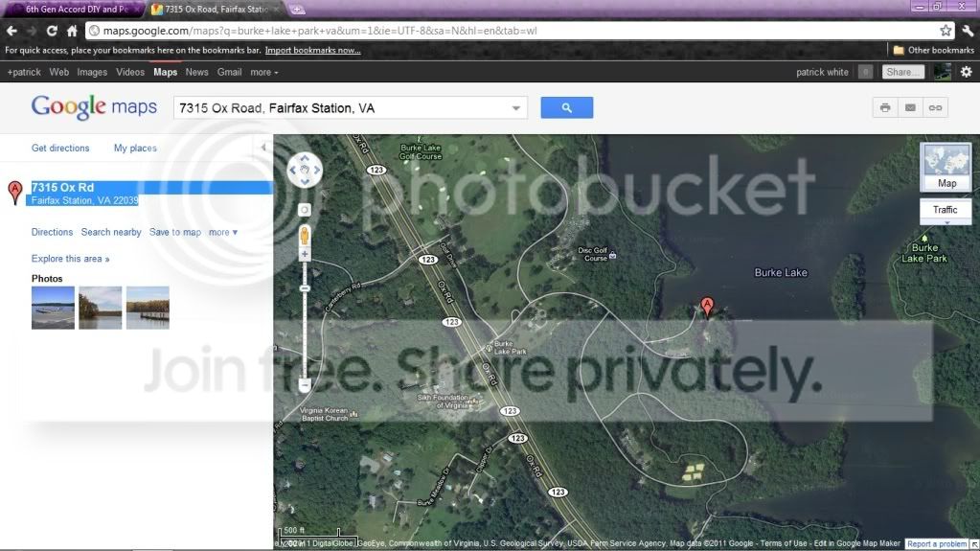Expand the search suggestions dropdown arrow
This screenshot has width=980, height=551.
click(x=515, y=107)
